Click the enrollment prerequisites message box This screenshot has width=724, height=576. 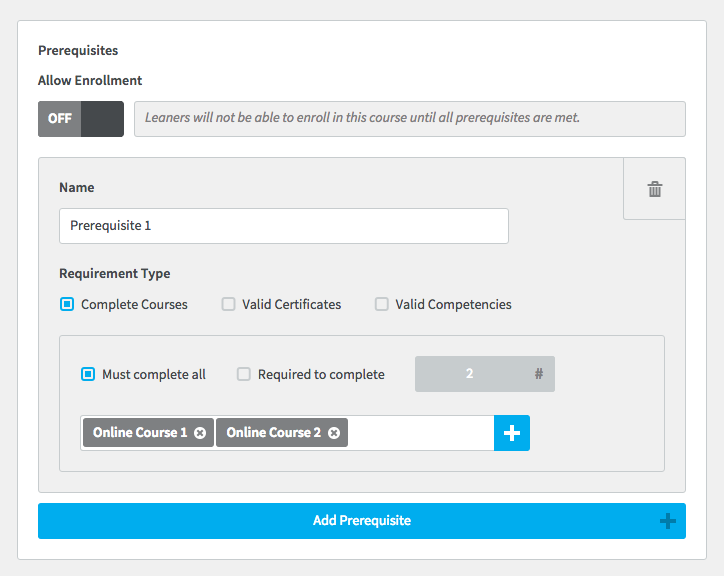410,119
